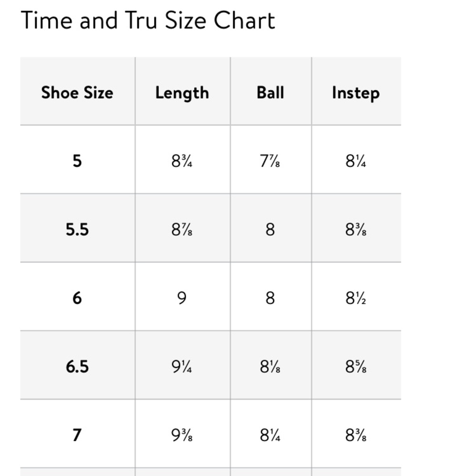This screenshot has width=476, height=476.
Task: Click the Instep value for size 5
Action: 356,161
